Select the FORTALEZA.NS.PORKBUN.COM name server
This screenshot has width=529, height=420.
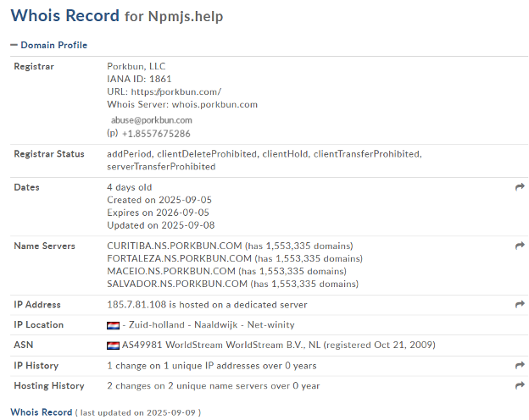point(179,258)
